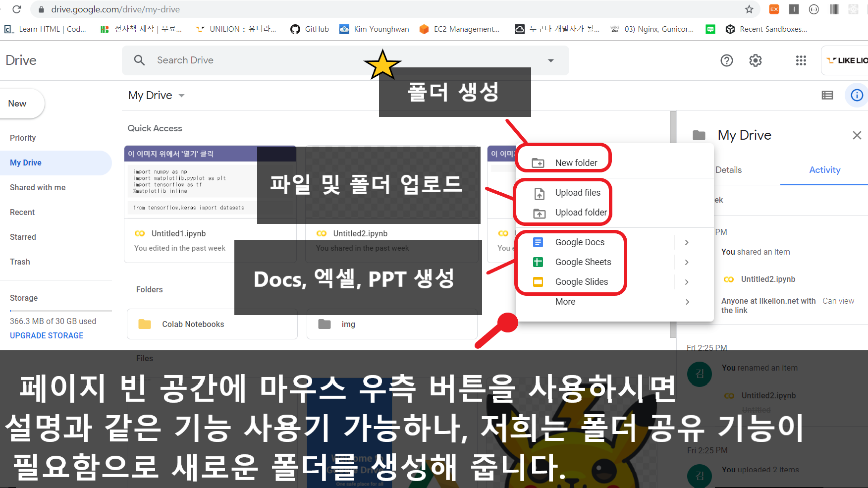Open the Google apps grid icon
868x488 pixels.
[801, 60]
